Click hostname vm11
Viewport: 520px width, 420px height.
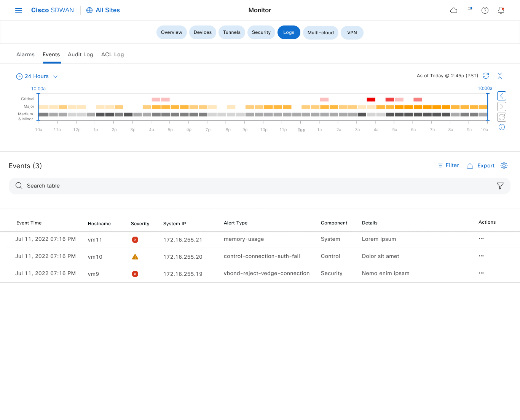pyautogui.click(x=95, y=240)
